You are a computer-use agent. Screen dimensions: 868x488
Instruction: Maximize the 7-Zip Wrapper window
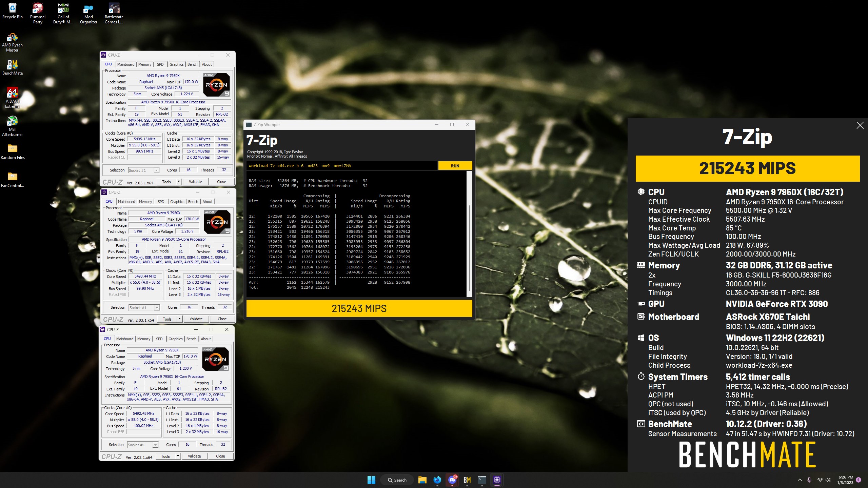452,125
